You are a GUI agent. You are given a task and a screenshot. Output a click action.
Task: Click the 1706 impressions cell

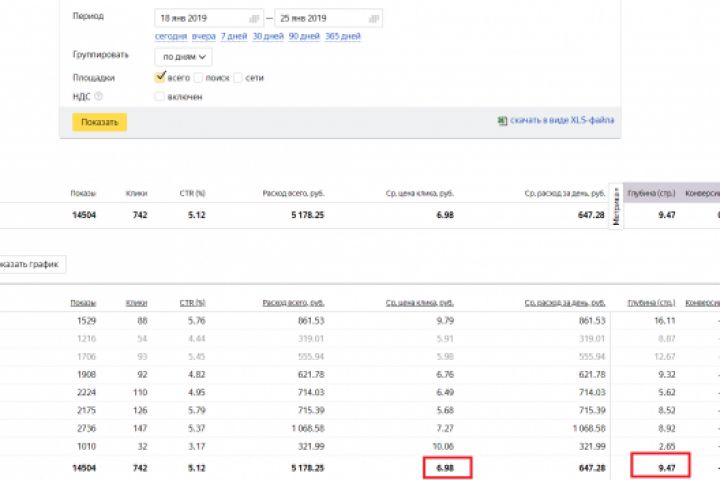[86, 356]
